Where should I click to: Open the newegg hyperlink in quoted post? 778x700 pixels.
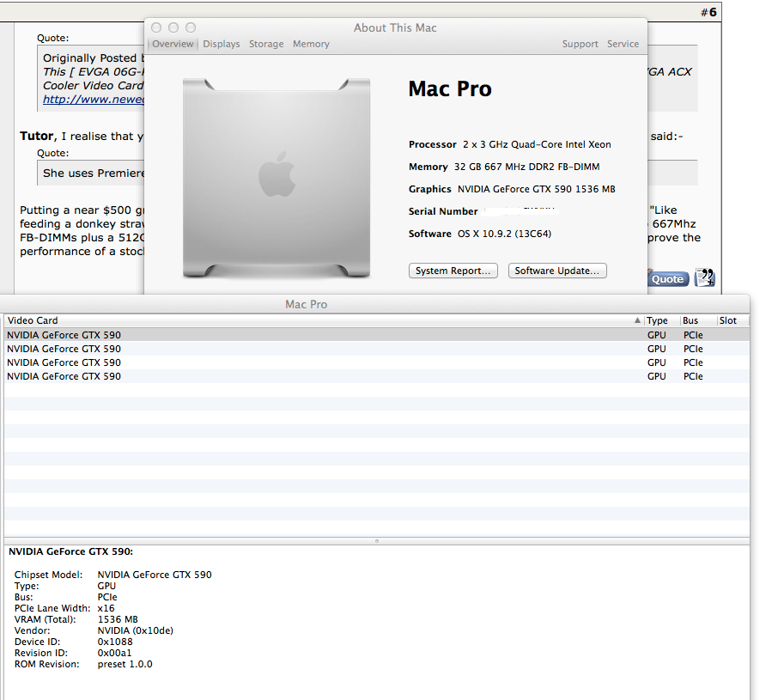tap(94, 100)
